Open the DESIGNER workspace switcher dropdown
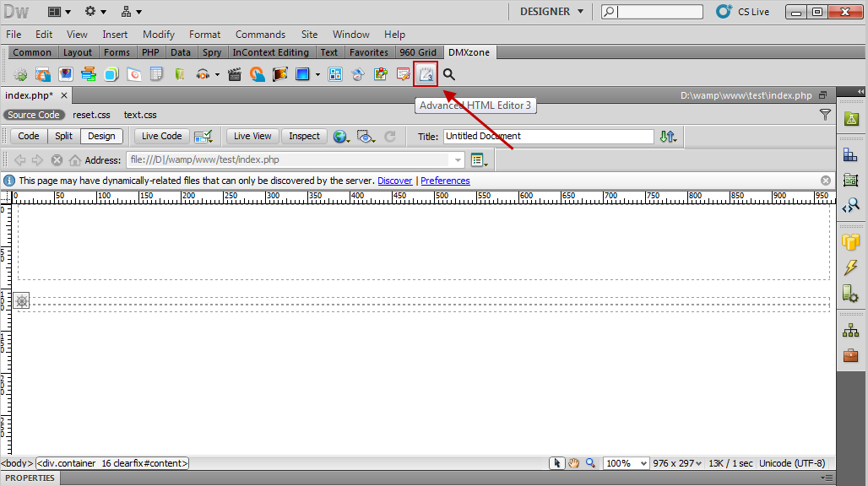Image resolution: width=868 pixels, height=486 pixels. [551, 12]
